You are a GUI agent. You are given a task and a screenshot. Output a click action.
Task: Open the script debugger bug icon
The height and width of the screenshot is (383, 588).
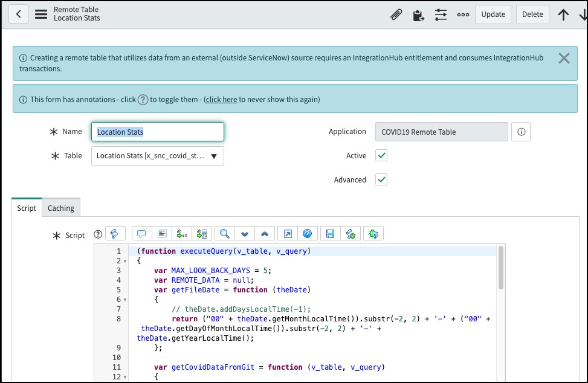click(373, 233)
